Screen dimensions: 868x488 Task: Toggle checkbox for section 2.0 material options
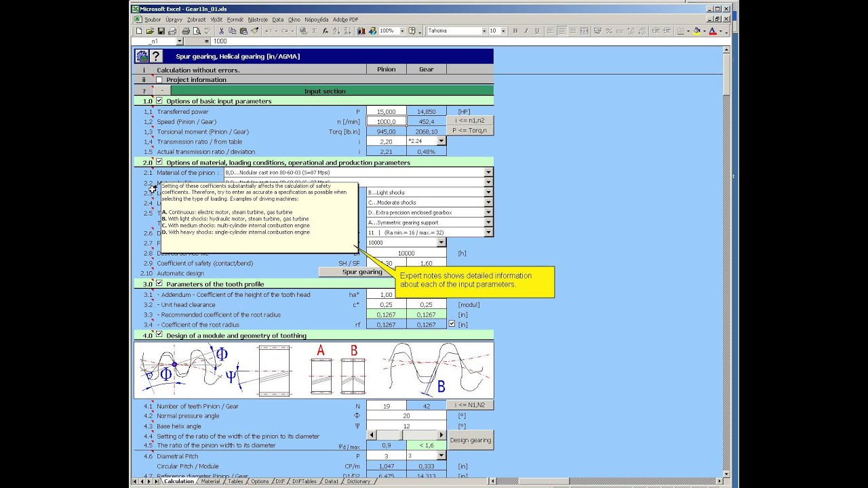coord(159,162)
